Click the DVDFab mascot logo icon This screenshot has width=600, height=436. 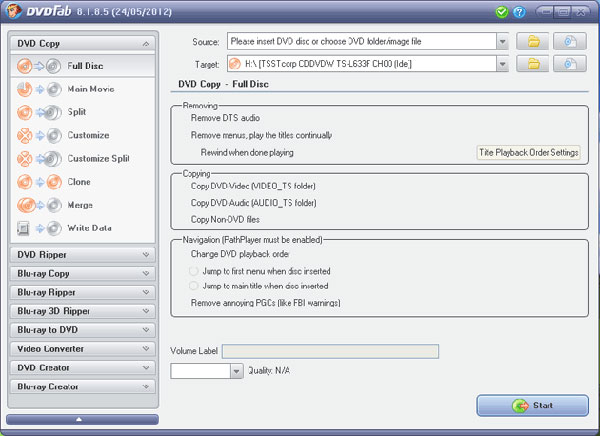13,10
